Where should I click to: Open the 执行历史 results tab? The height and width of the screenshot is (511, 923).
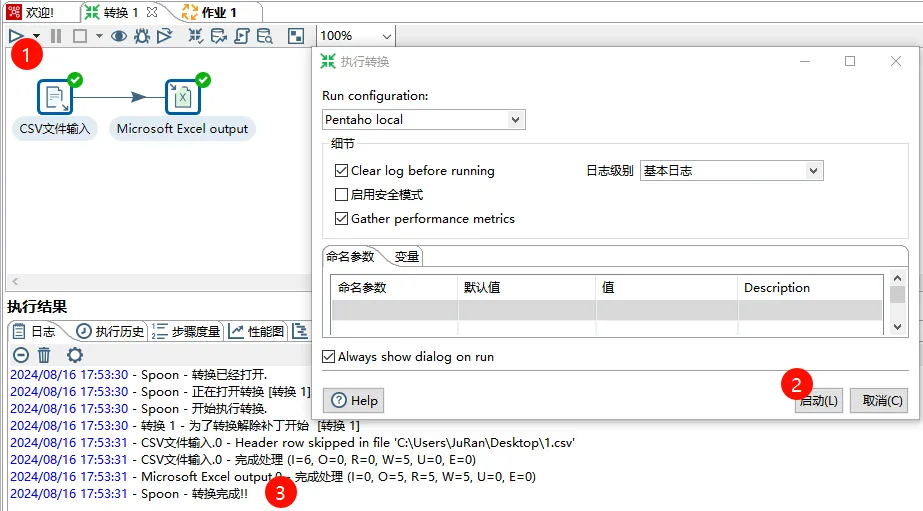(111, 332)
